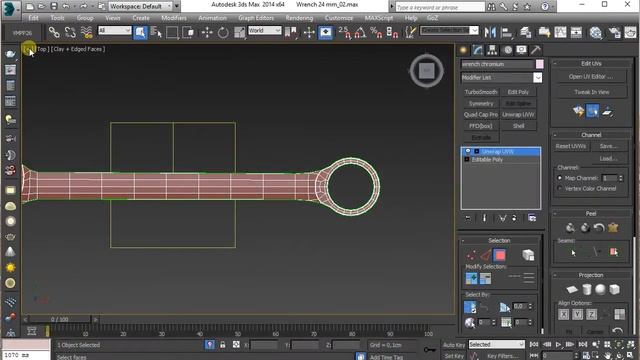
Task: Click Open UV Editor button
Action: [x=591, y=77]
